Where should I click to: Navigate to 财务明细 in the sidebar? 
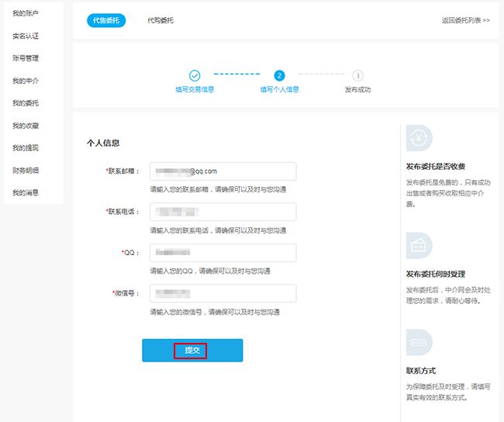(26, 170)
